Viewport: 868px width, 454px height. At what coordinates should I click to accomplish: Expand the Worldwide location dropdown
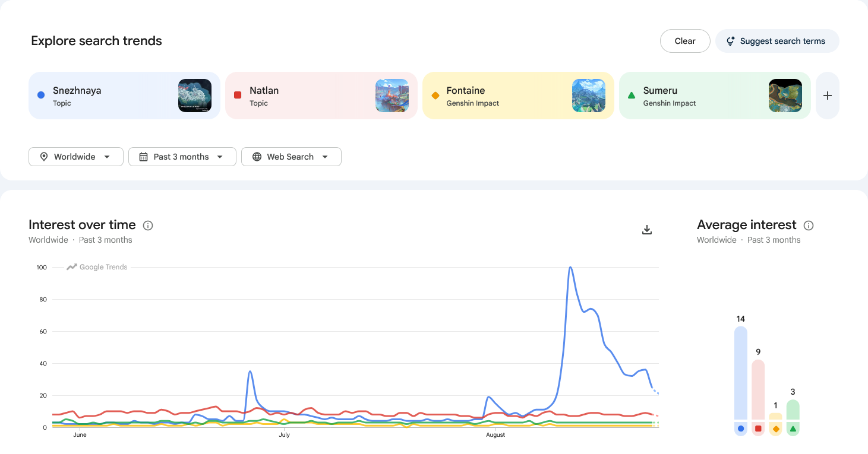coord(76,157)
